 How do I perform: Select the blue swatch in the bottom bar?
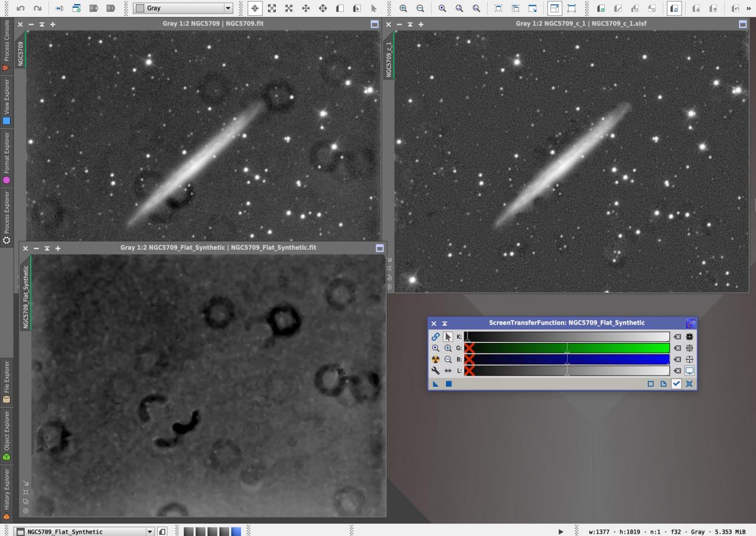coord(236,531)
